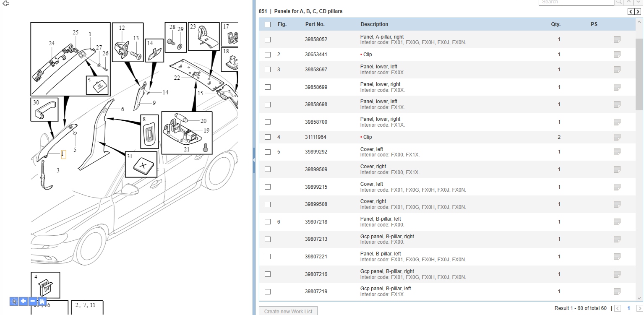Viewport: 644px width, 315px height.
Task: Select callout 6 B-pillar on diagram
Action: (123, 109)
